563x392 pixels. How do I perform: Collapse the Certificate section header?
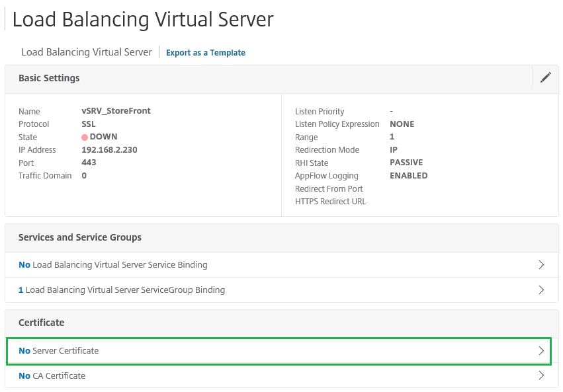click(41, 323)
